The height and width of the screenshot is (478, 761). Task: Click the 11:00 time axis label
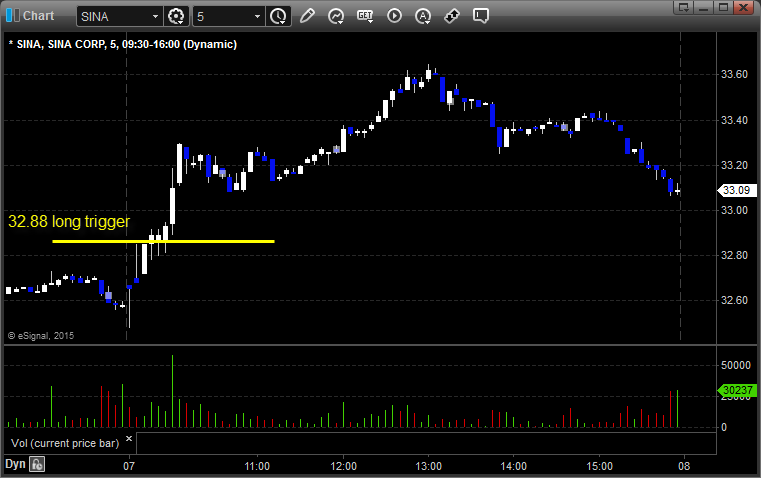pos(257,466)
